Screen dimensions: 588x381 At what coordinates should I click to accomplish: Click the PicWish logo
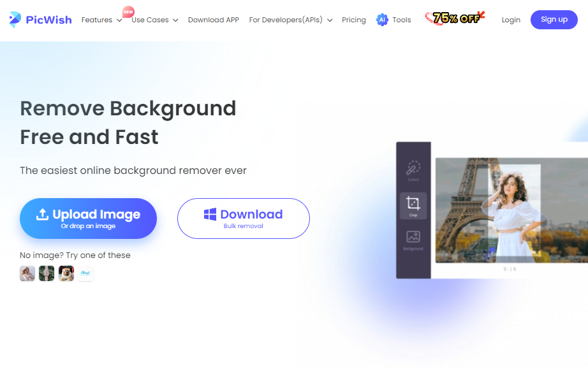(x=40, y=20)
